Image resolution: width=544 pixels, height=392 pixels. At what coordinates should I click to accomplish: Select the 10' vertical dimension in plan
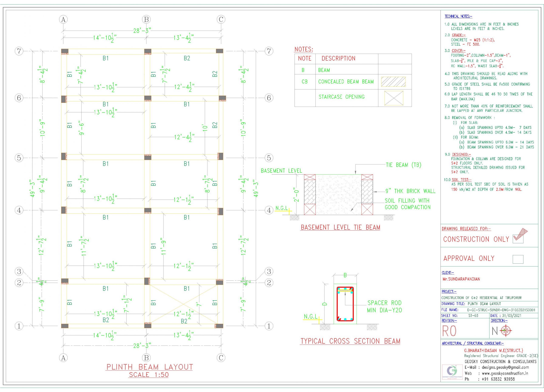[x=205, y=127]
